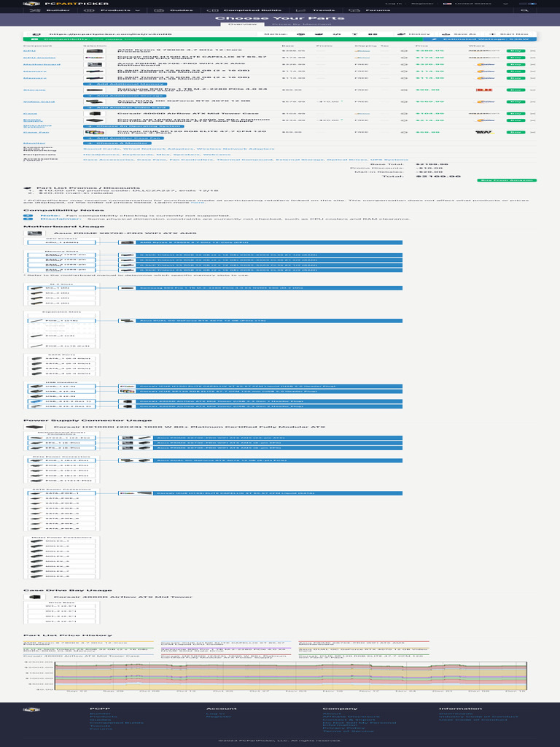Select the BBCode markup icon
This screenshot has width=560, height=747.
(373, 34)
